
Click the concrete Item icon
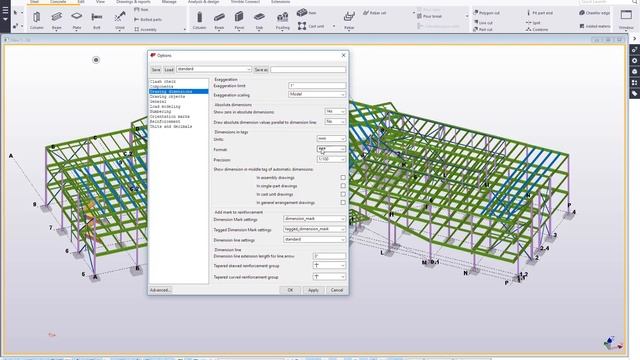pos(302,13)
